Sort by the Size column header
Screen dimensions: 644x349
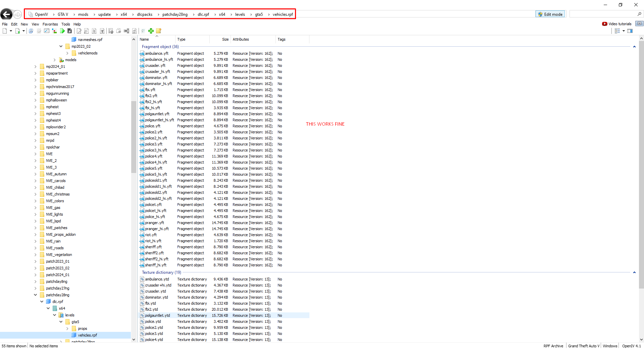(219, 39)
